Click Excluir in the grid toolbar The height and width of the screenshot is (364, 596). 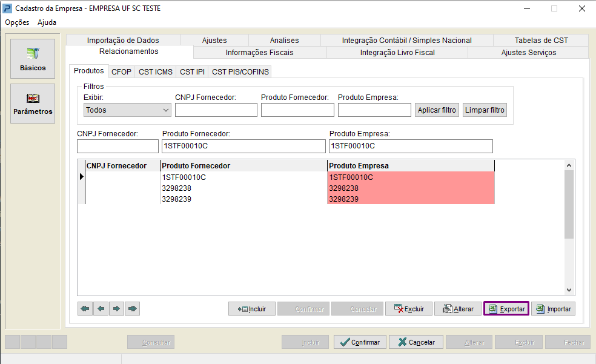(x=409, y=308)
